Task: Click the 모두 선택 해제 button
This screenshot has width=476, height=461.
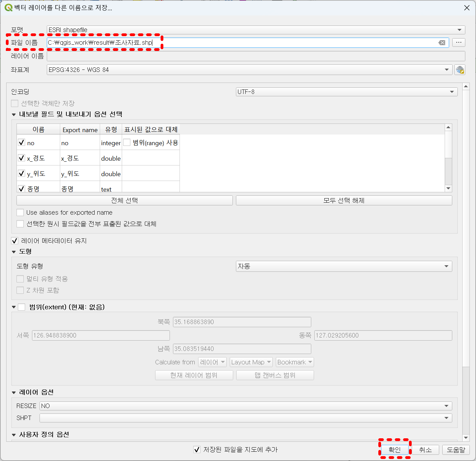Action: 344,201
